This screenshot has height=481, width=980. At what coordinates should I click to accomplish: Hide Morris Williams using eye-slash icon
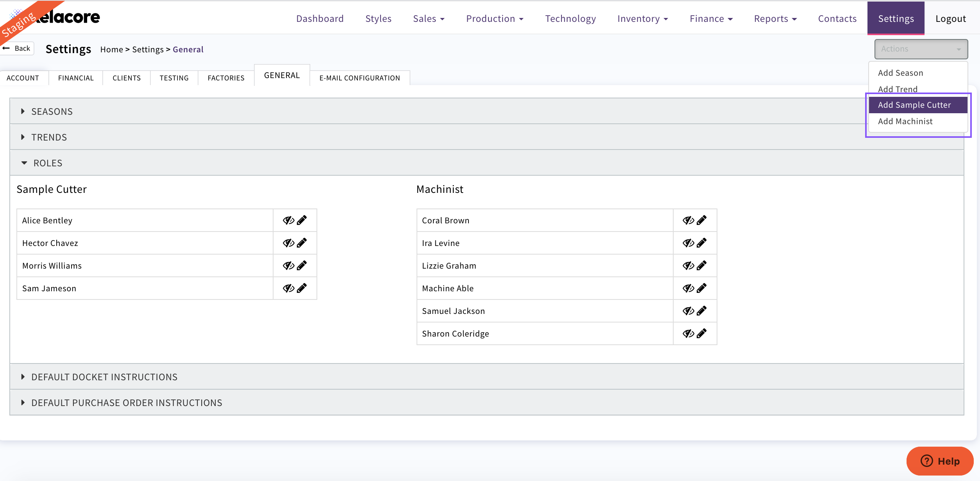288,265
